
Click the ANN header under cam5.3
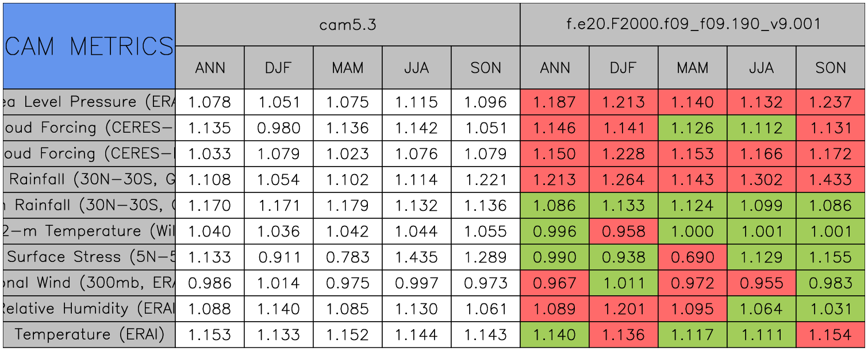click(x=210, y=68)
